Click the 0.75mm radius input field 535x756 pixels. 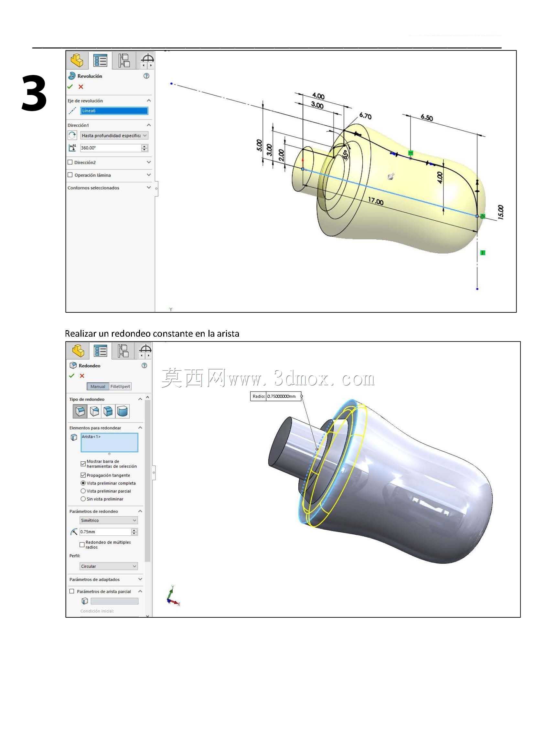pos(105,532)
